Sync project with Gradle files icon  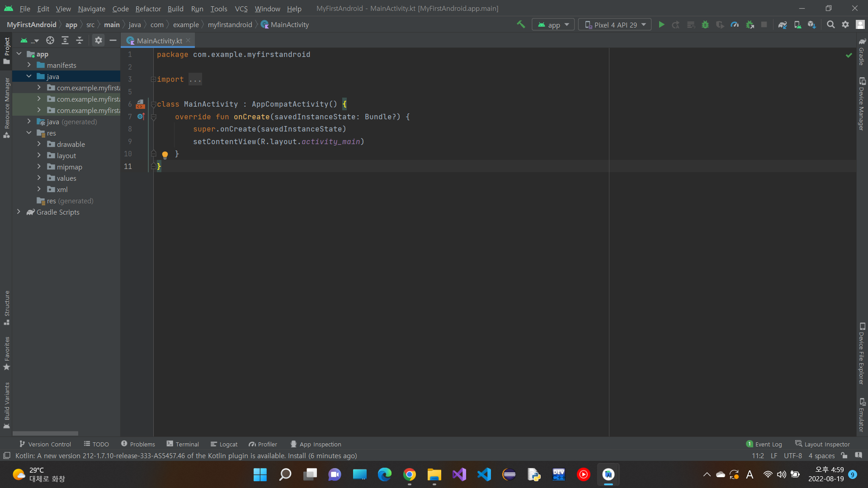click(783, 25)
